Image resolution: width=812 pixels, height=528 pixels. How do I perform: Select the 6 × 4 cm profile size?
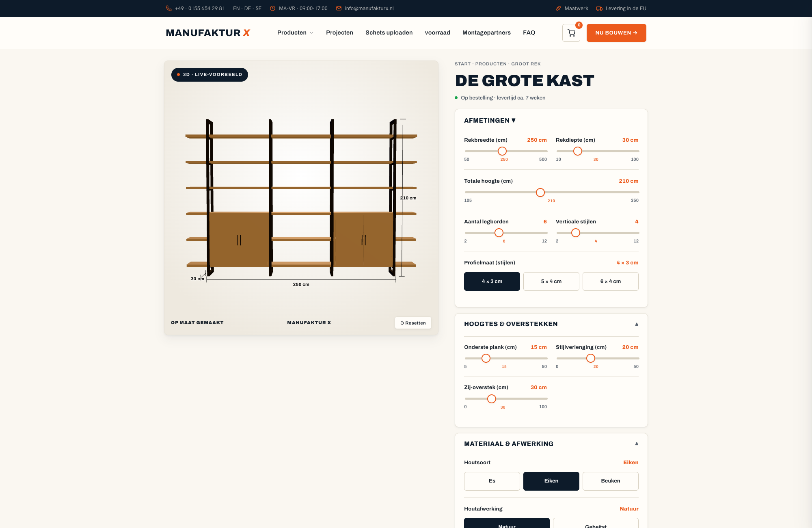coord(611,281)
